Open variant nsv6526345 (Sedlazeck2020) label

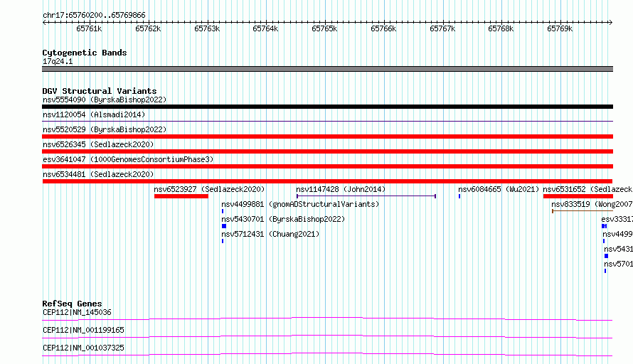(98, 144)
